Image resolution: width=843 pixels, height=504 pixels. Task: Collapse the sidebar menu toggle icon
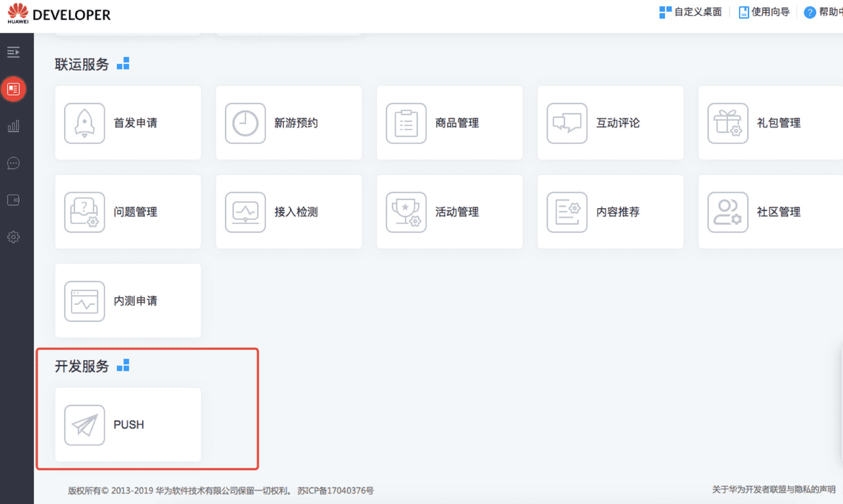tap(14, 52)
